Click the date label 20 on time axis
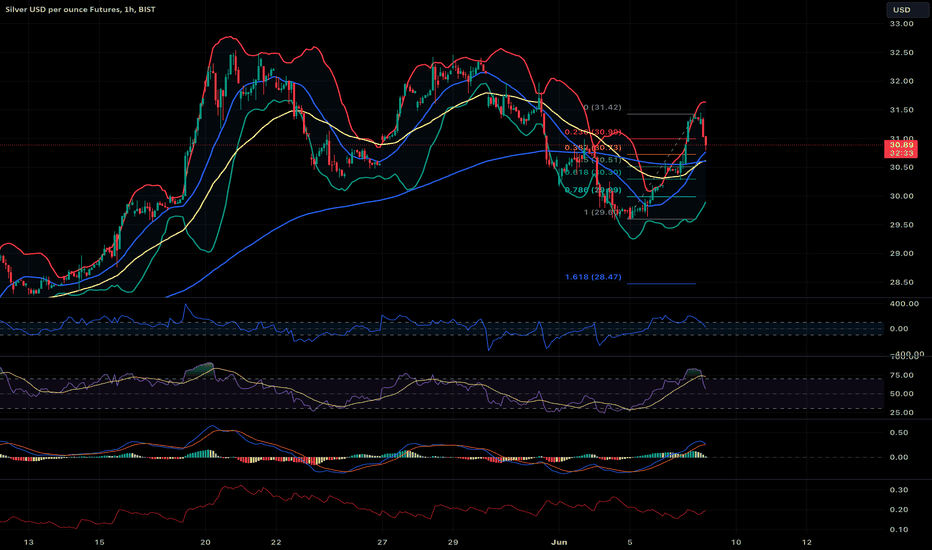932x550 pixels. click(x=206, y=542)
